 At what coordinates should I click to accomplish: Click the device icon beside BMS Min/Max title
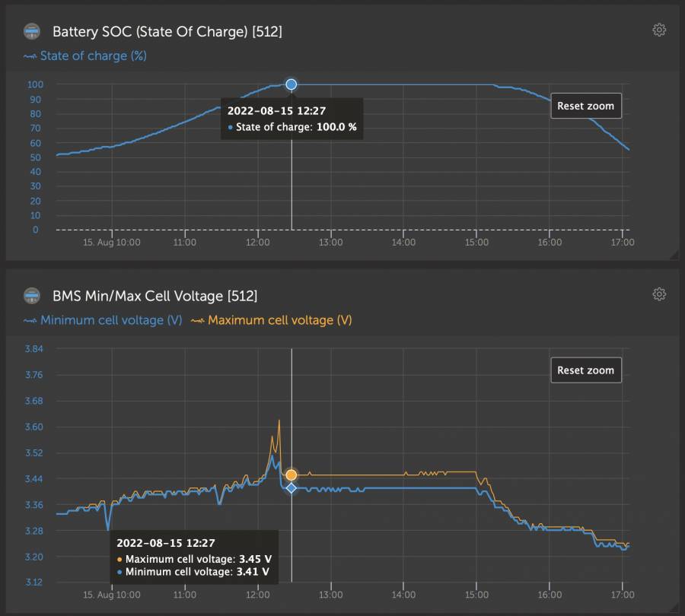pos(32,295)
